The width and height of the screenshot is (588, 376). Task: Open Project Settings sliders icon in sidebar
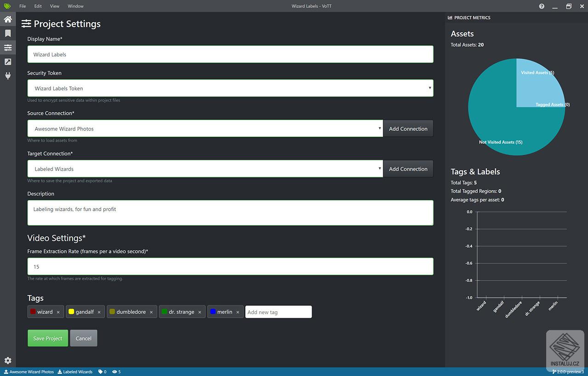(8, 48)
